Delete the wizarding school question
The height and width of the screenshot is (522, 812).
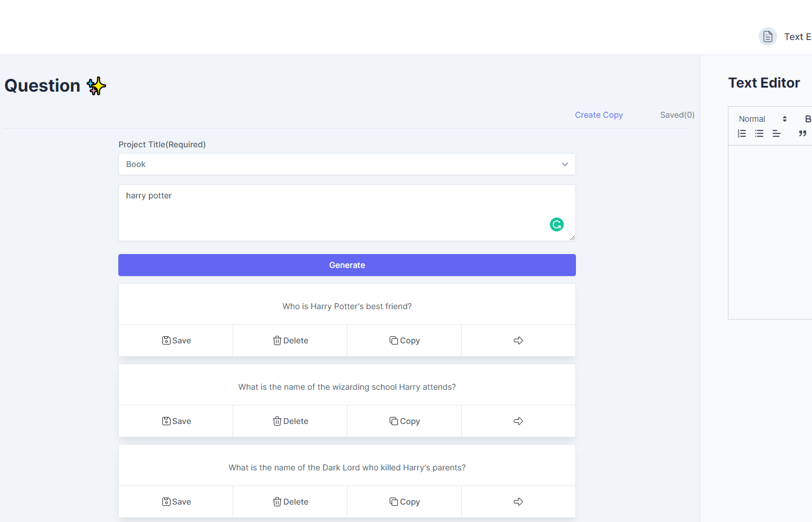click(290, 421)
